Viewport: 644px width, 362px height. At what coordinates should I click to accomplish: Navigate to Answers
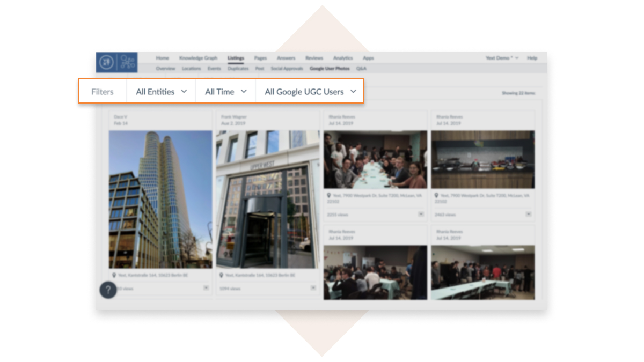click(x=286, y=58)
